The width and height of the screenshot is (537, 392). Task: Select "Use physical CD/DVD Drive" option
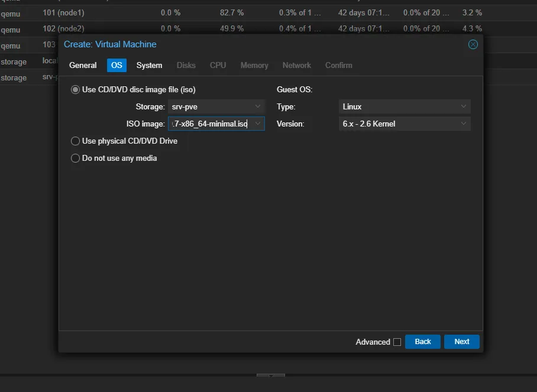click(x=75, y=141)
